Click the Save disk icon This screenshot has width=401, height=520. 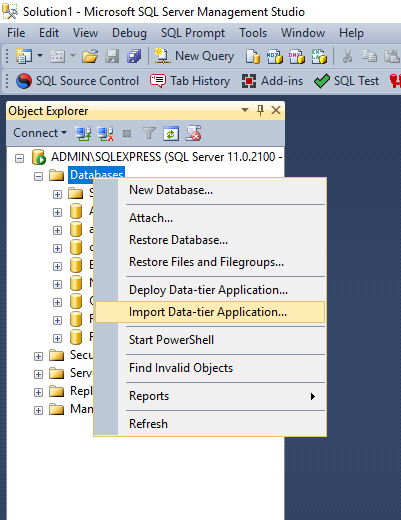point(112,56)
